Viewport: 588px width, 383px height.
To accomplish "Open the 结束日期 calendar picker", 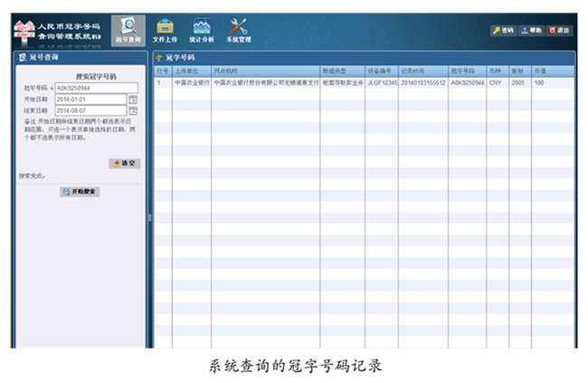I will tap(133, 110).
